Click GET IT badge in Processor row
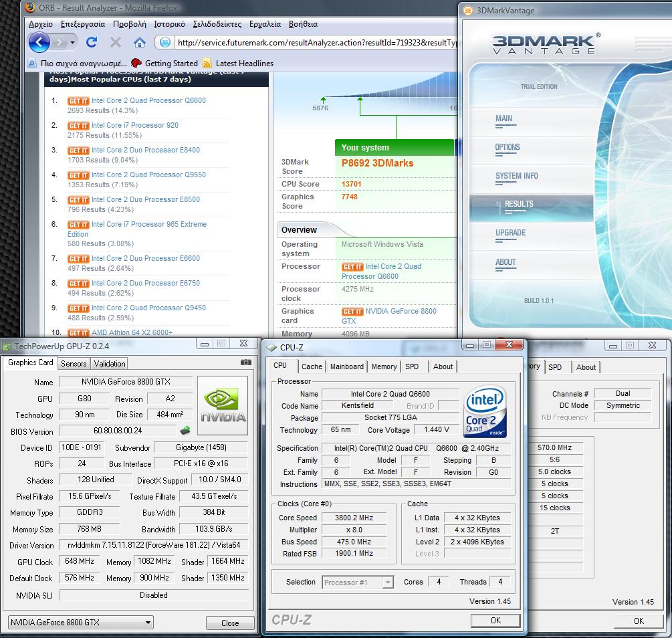The width and height of the screenshot is (672, 638). [352, 267]
